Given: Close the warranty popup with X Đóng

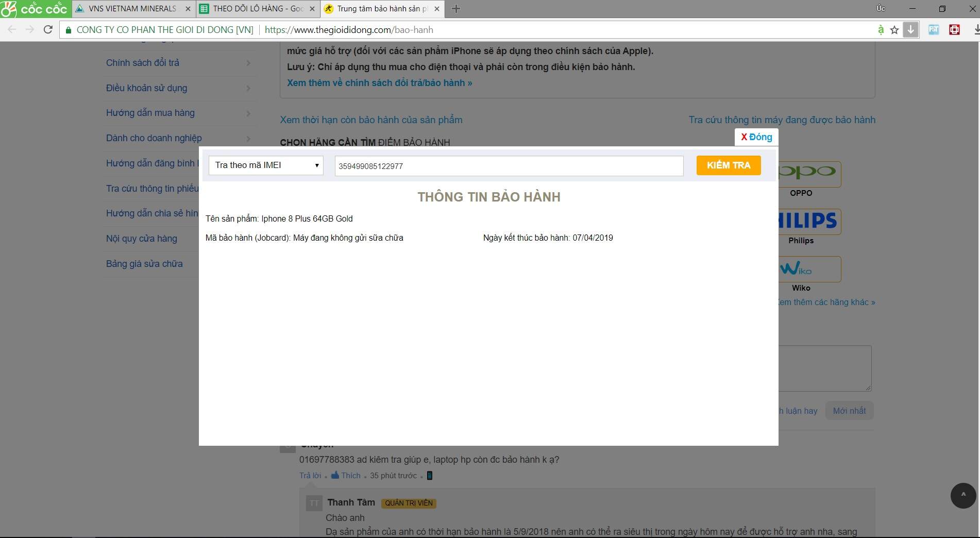Looking at the screenshot, I should tap(756, 137).
